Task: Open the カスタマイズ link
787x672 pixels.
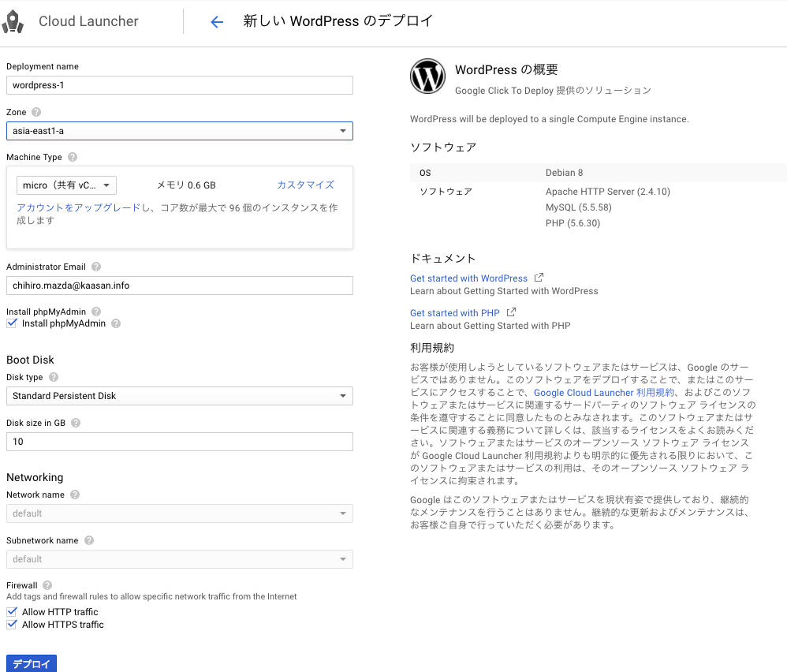Action: click(305, 185)
